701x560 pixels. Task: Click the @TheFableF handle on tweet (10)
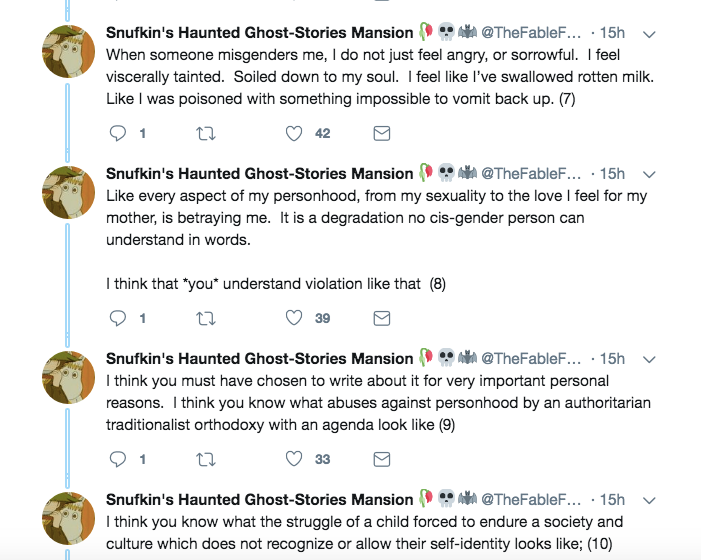pyautogui.click(x=531, y=500)
